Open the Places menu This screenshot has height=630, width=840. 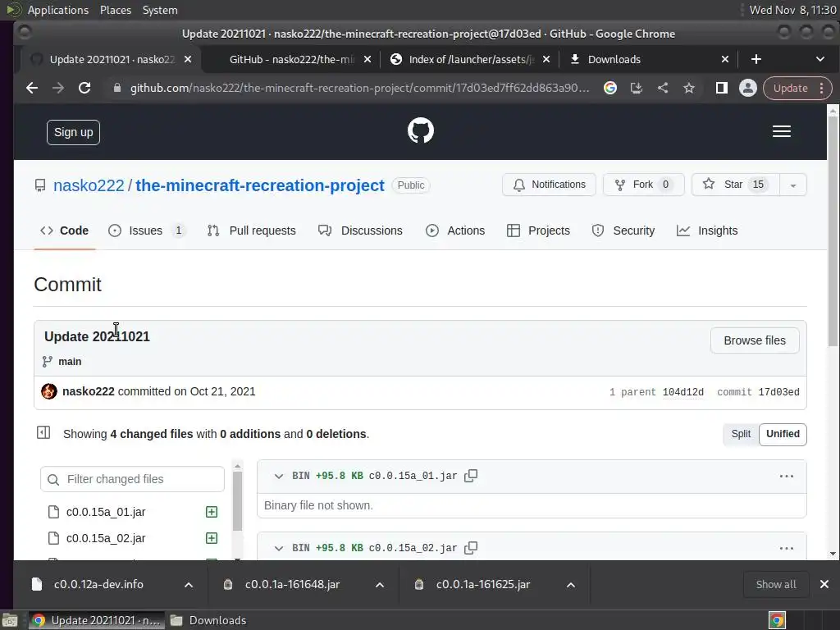click(x=116, y=10)
